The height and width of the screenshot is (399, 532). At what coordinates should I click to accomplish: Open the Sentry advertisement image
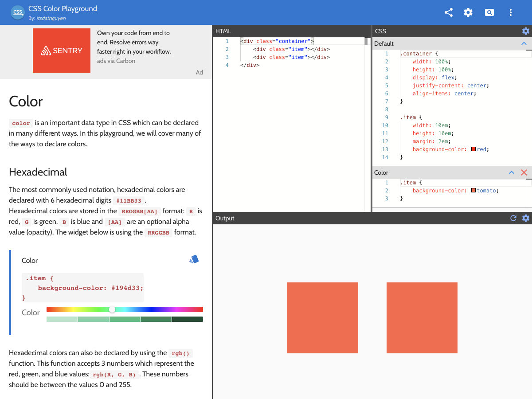(x=62, y=51)
